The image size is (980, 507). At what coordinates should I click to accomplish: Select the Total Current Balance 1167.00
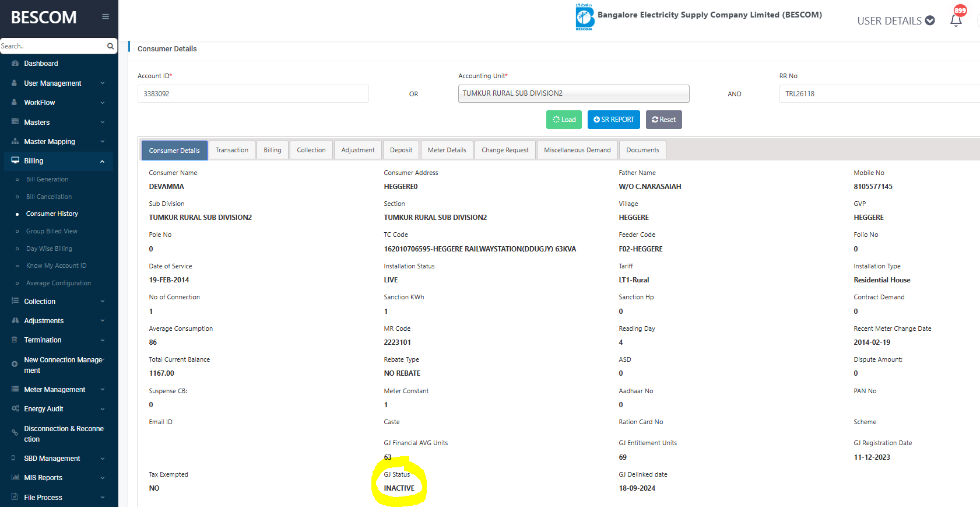161,373
